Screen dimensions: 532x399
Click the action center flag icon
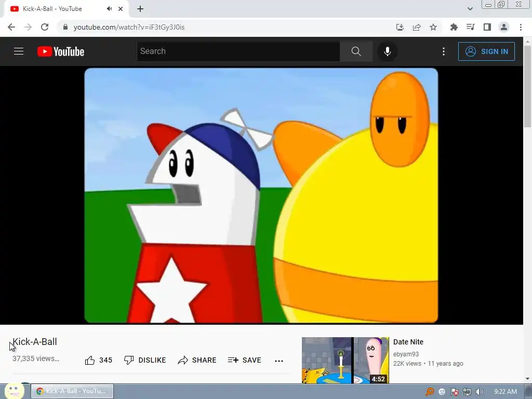[x=454, y=392]
